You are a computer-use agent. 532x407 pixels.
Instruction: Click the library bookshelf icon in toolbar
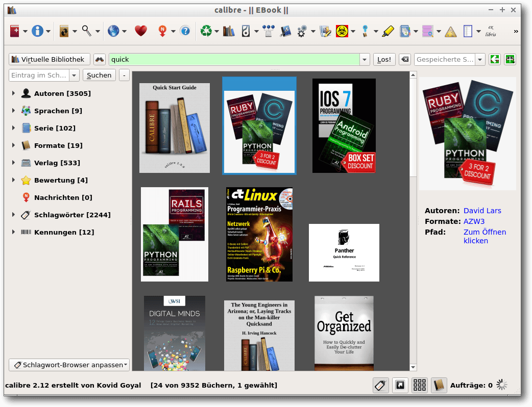229,31
